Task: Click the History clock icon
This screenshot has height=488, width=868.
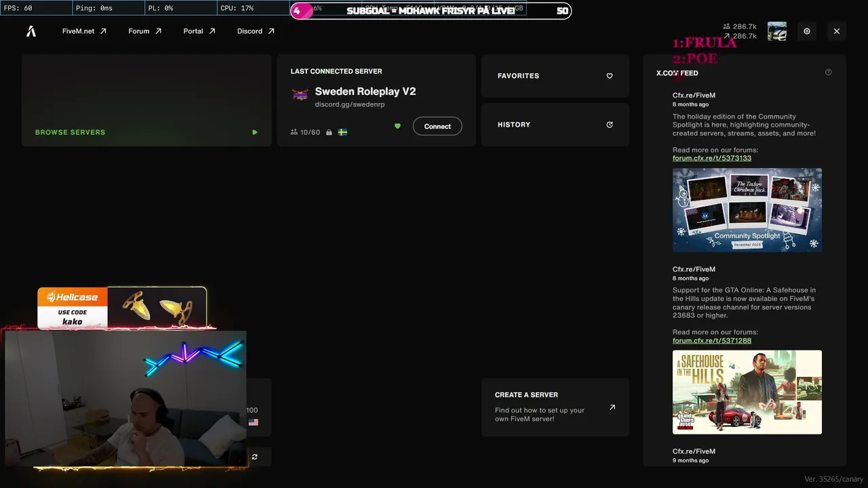Action: [610, 125]
